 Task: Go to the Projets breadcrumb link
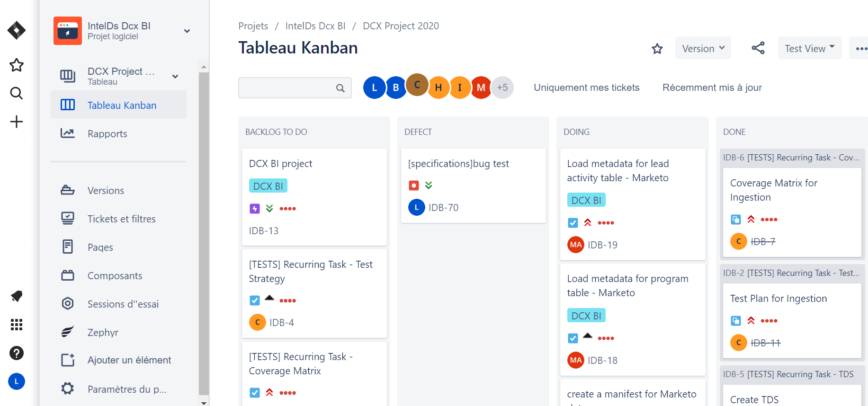click(253, 26)
